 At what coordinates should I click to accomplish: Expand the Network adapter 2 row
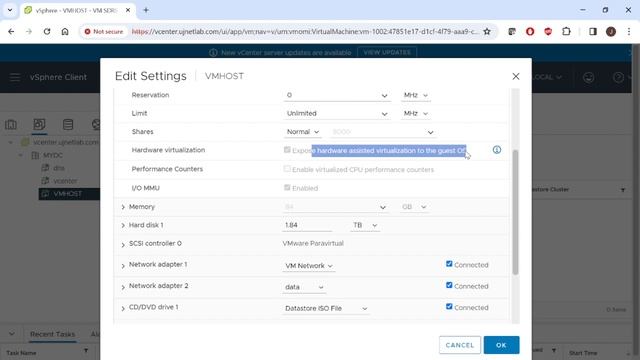click(123, 287)
